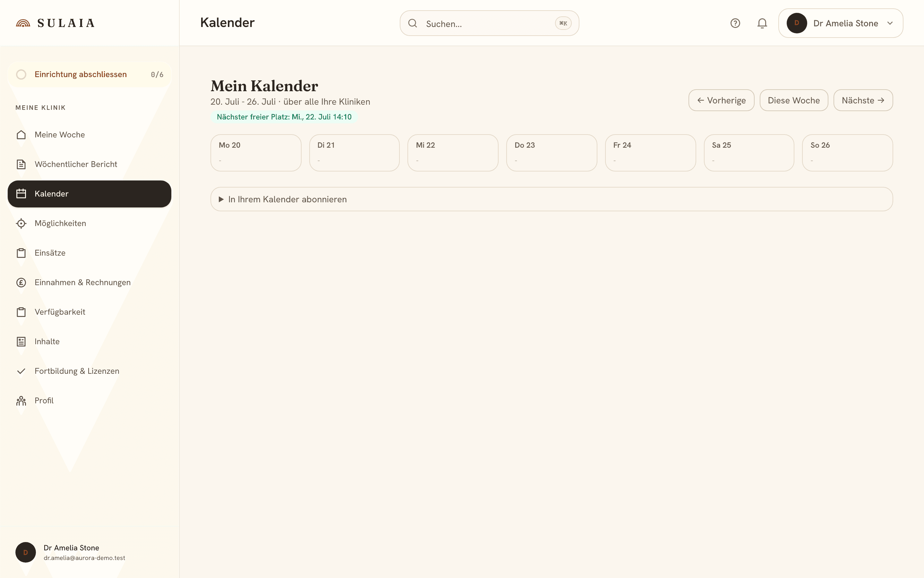Image resolution: width=924 pixels, height=578 pixels.
Task: Open Einnahmen & Rechnungen
Action: (x=89, y=283)
